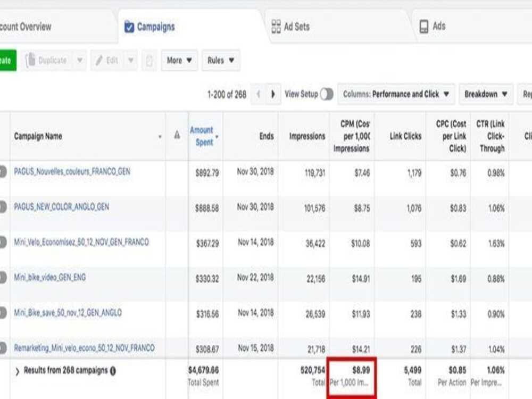Click the 1-200 of 268 pagination text
Screen dimensions: 532x399
[227, 94]
